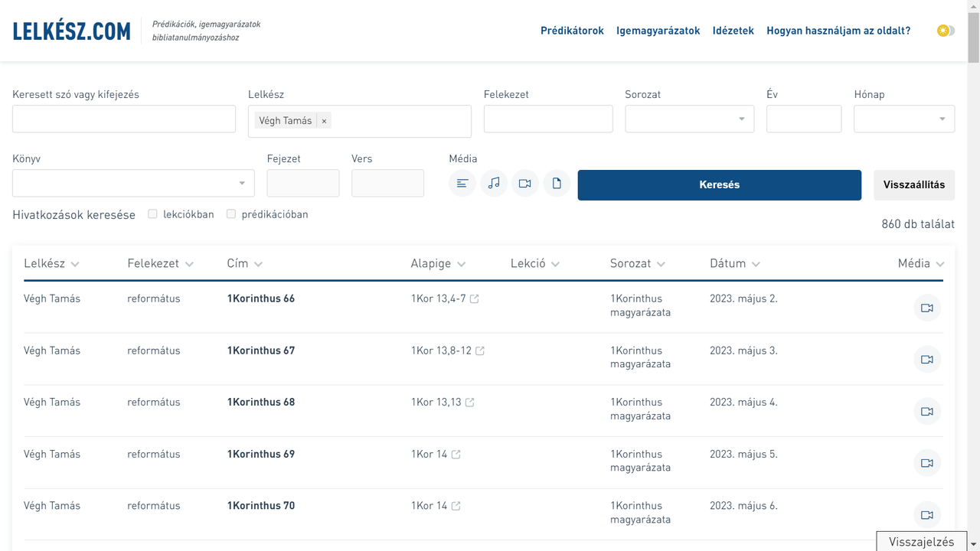Filter by document media icon
The height and width of the screenshot is (551, 980).
coord(557,184)
